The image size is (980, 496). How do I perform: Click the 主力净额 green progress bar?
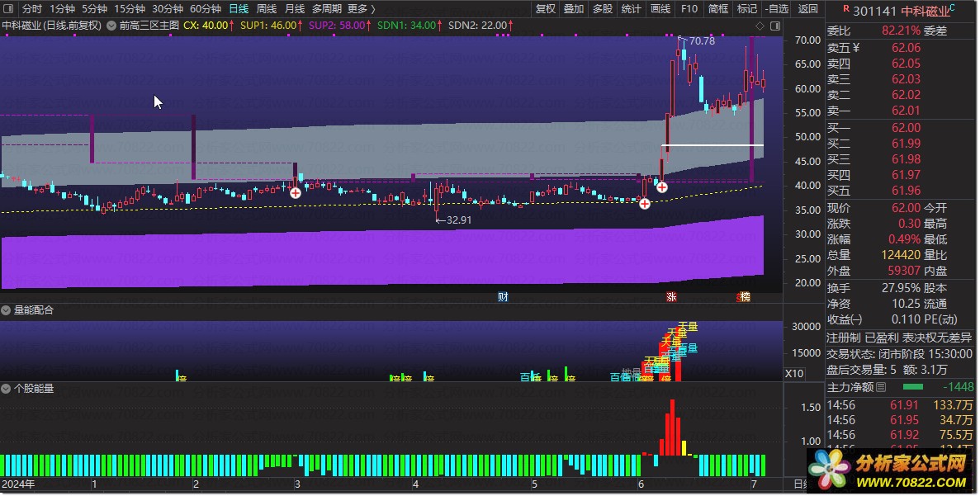(913, 387)
